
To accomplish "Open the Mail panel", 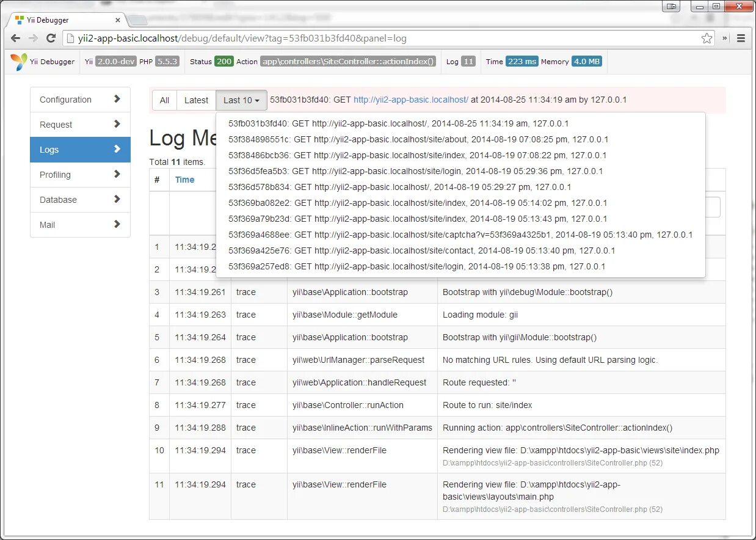I will [80, 225].
